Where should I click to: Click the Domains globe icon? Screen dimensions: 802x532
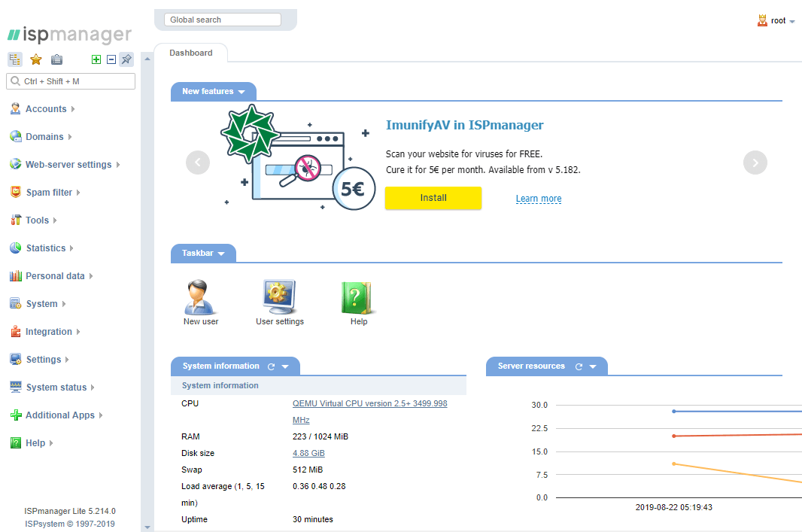pos(15,136)
